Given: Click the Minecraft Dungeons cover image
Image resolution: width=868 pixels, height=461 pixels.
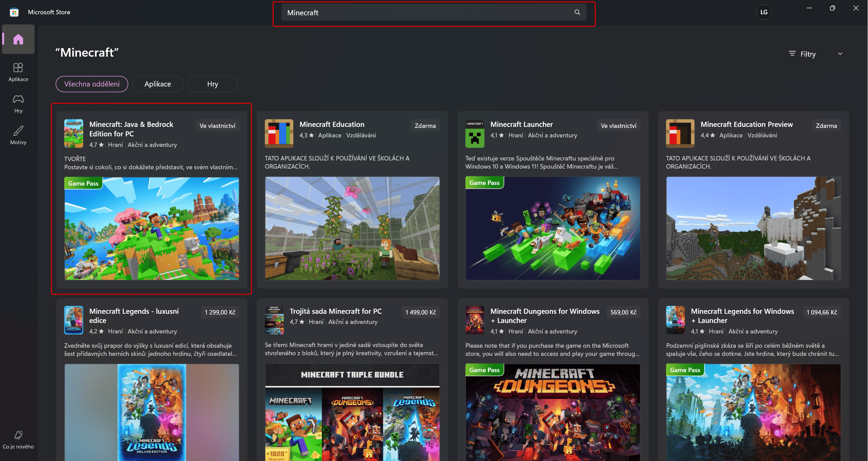Looking at the screenshot, I should [553, 412].
